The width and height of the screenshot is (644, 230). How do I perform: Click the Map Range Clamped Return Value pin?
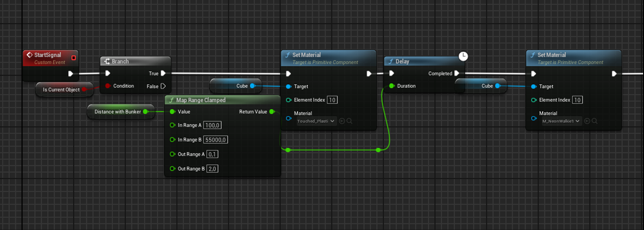271,112
